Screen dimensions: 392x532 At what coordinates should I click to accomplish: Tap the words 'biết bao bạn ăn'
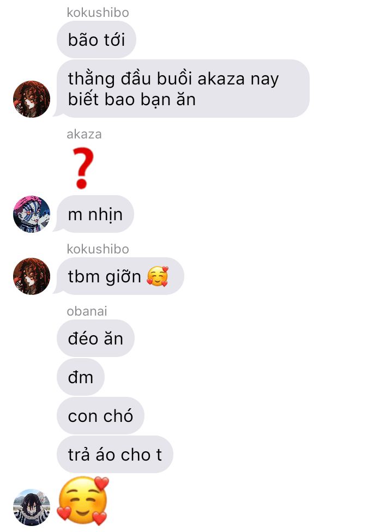click(132, 99)
